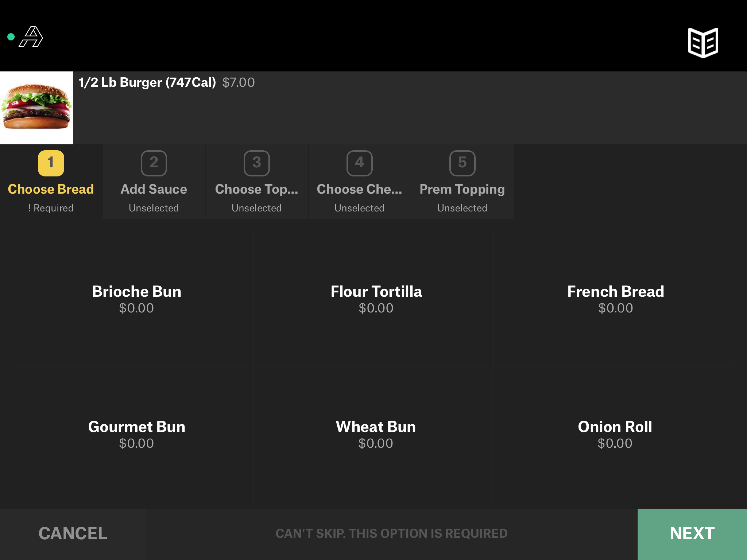Screen dimensions: 747x560
Task: Choose Wheat Bun as bread
Action: 376,435
